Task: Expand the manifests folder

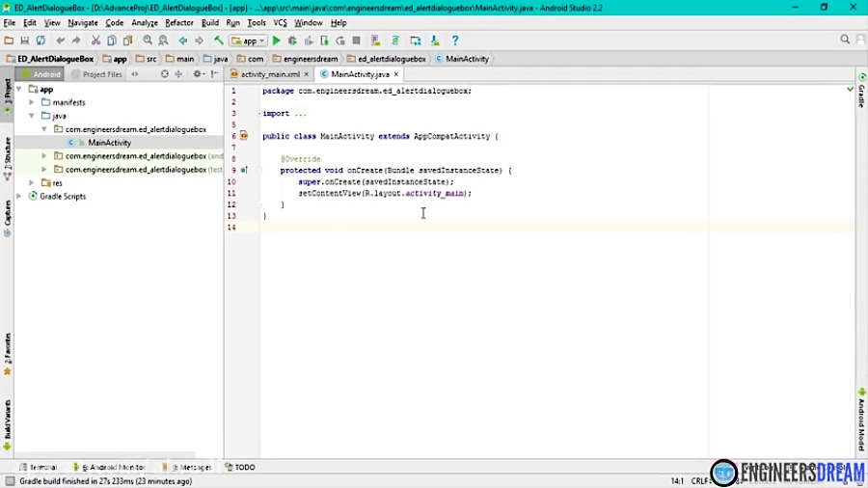Action: click(32, 102)
